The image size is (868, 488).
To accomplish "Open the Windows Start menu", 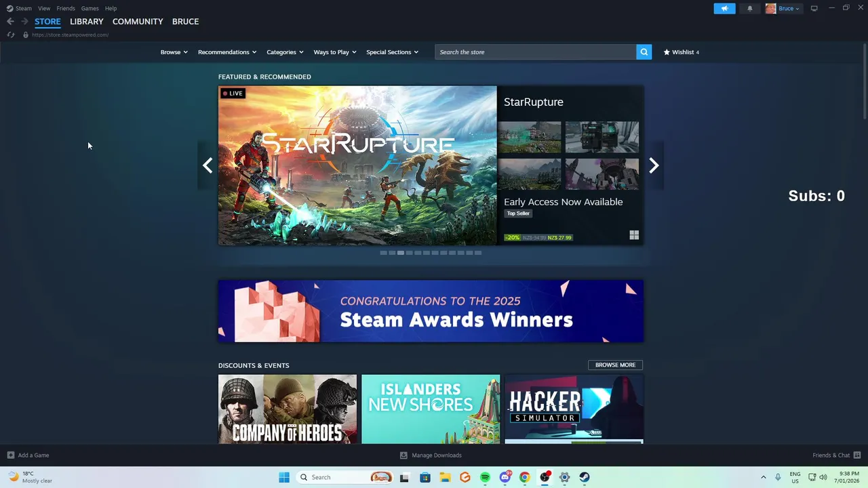I will (284, 477).
